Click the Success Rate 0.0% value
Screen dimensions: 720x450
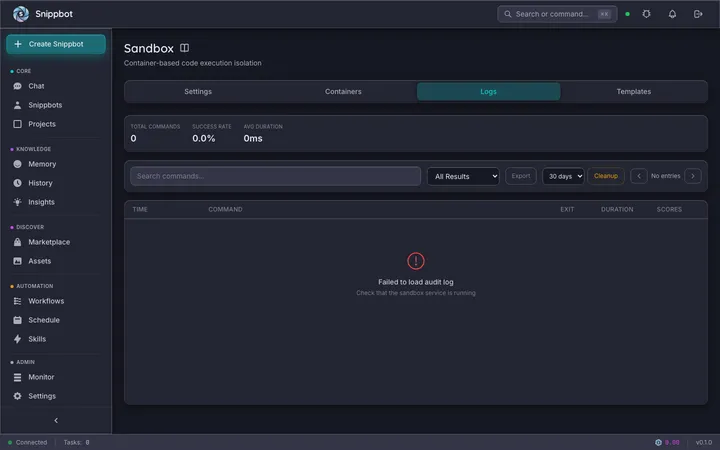(x=203, y=138)
